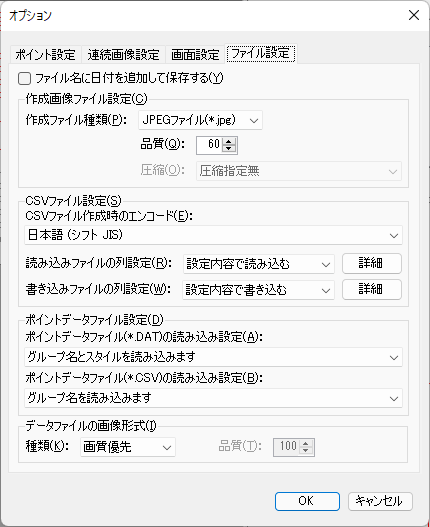Open the 書き込みファイルの列設定 dropdown
Image resolution: width=430 pixels, height=527 pixels.
pyautogui.click(x=259, y=290)
